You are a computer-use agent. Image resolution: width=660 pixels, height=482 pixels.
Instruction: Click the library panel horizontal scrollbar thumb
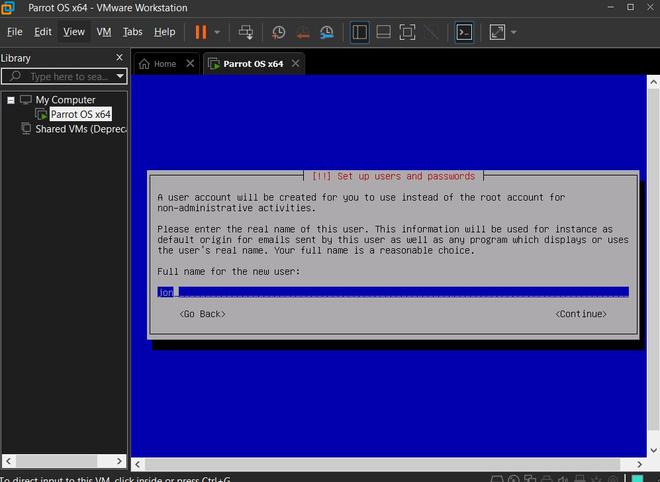[57, 461]
